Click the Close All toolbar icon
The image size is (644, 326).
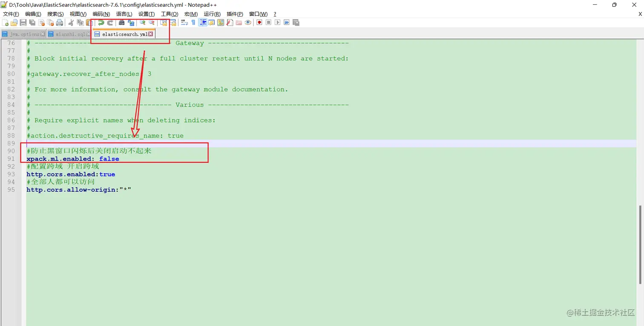click(50, 23)
